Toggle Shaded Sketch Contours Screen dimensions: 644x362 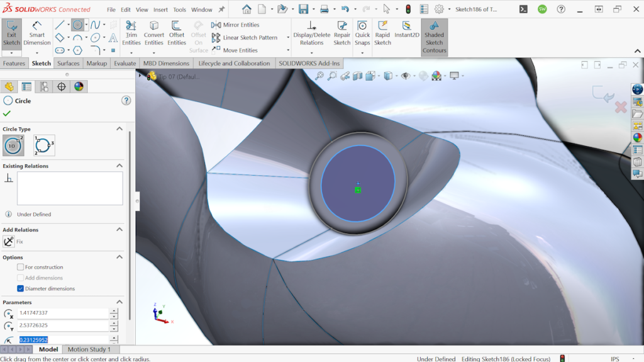pyautogui.click(x=434, y=37)
